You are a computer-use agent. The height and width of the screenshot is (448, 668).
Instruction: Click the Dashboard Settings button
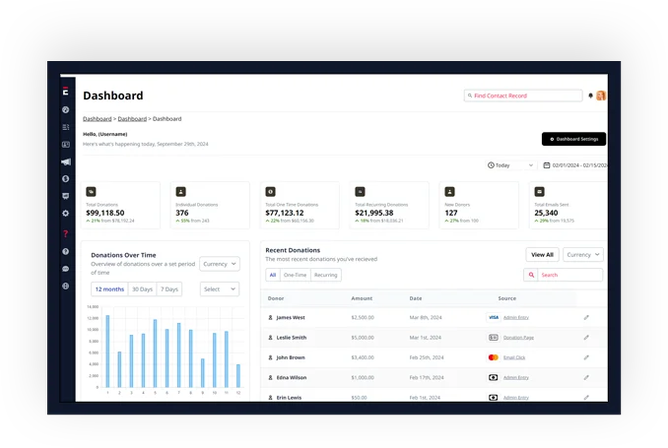[573, 139]
